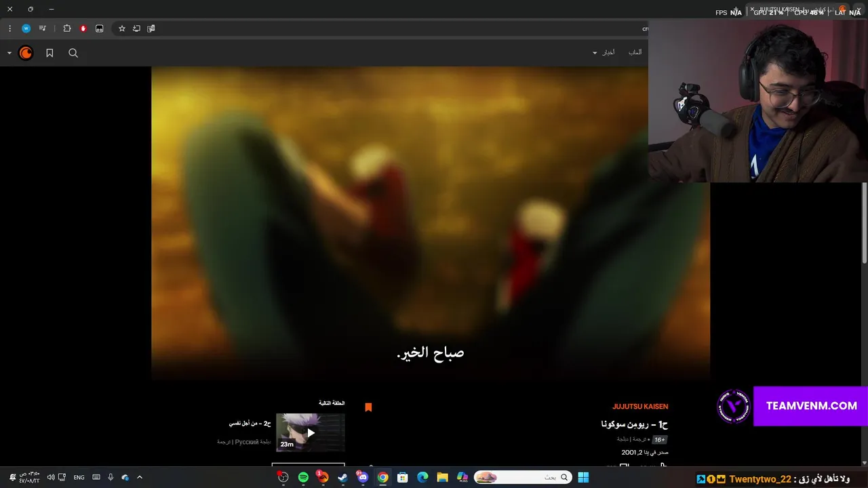Open clock and date in tray
The width and height of the screenshot is (868, 488).
(x=30, y=477)
